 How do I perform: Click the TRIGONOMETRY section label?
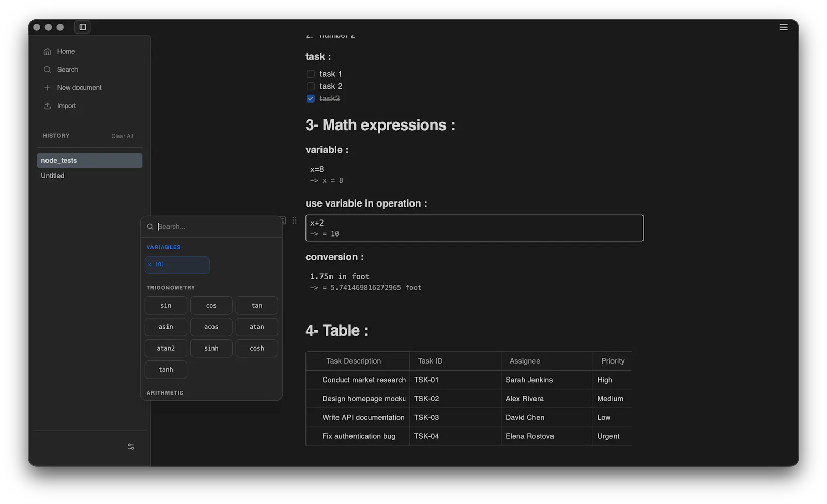pyautogui.click(x=171, y=288)
